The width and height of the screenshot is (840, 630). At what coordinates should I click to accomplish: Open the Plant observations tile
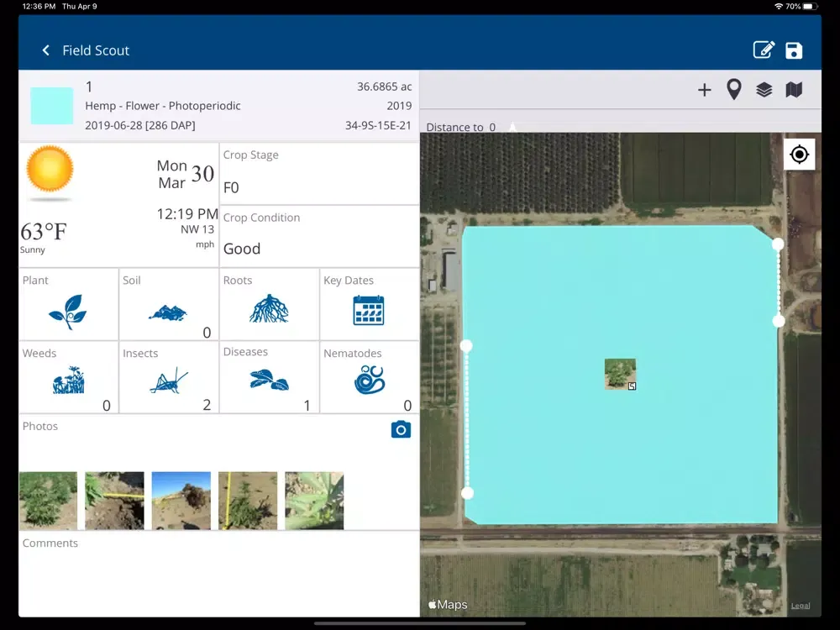click(x=69, y=304)
